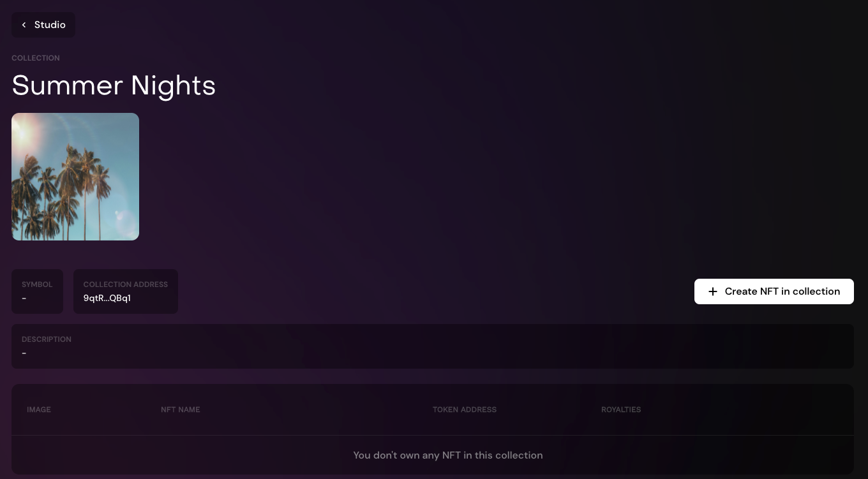
Task: Click the ROYALTIES column header
Action: [x=621, y=409]
